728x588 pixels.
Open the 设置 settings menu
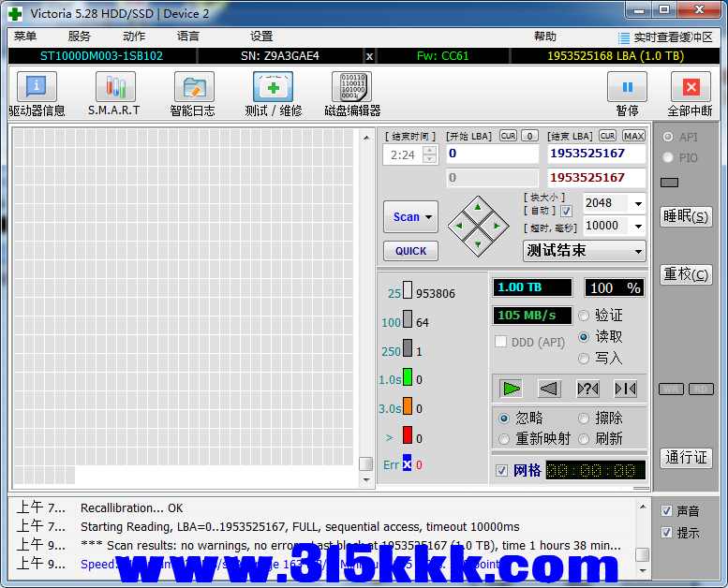coord(261,37)
